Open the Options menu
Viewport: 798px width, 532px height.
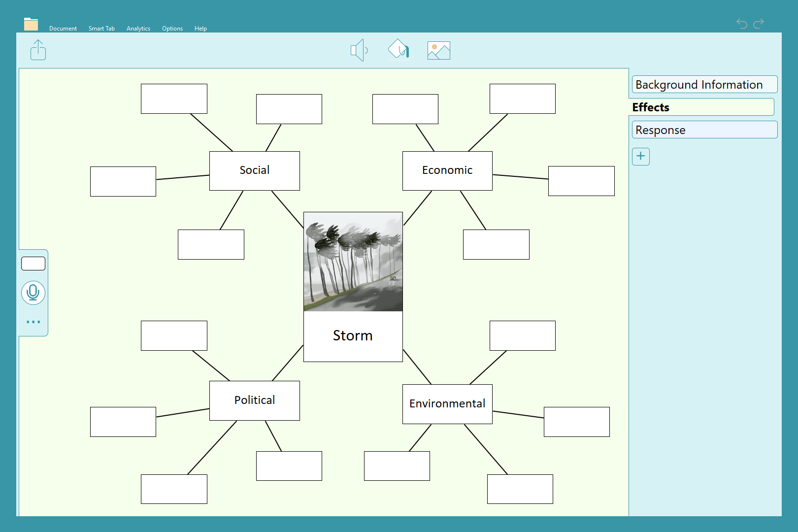172,29
